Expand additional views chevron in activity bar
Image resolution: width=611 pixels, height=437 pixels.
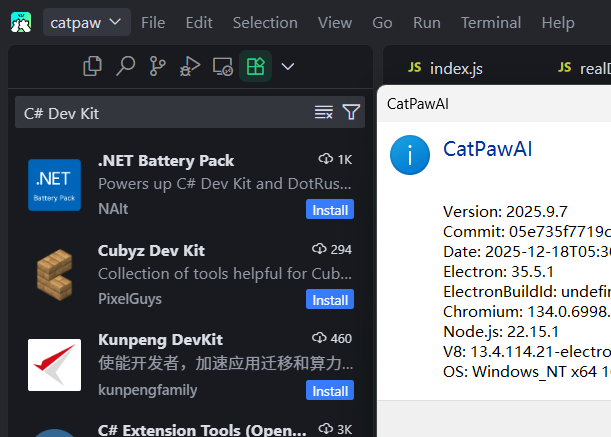[x=288, y=67]
